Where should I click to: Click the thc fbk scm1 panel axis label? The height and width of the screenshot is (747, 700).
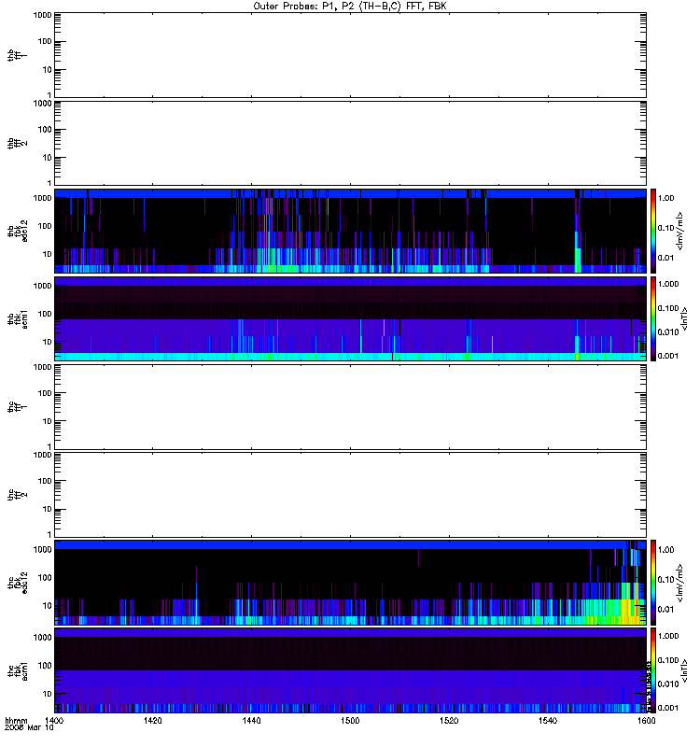[18, 670]
